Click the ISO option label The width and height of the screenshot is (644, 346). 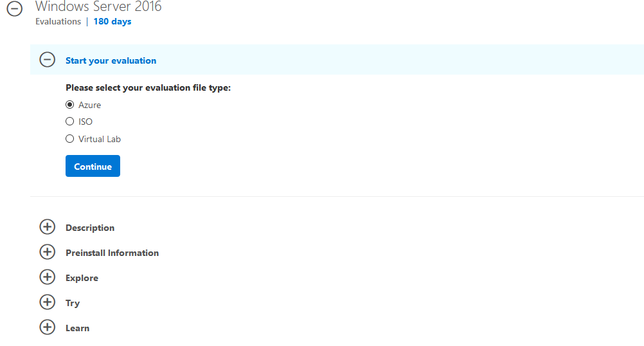[x=85, y=122]
